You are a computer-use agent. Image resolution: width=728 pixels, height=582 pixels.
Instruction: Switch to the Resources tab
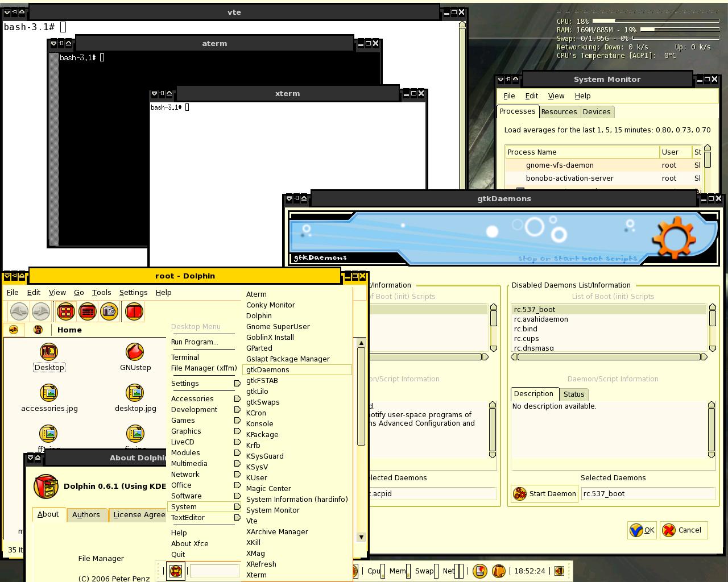pos(559,112)
